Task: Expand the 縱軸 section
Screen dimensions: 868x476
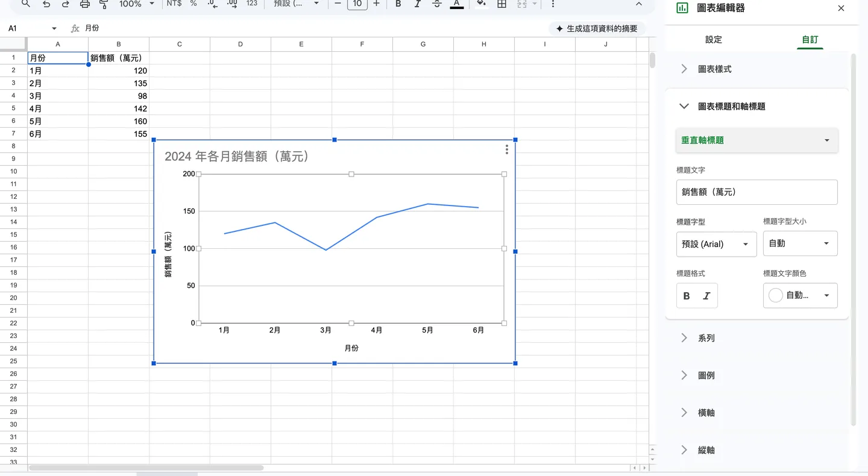Action: (x=757, y=450)
